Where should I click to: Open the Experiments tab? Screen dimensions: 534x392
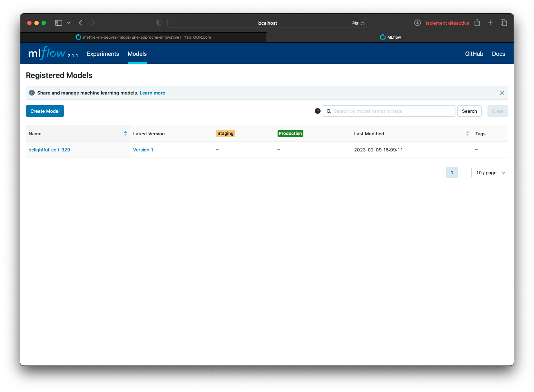(x=103, y=54)
